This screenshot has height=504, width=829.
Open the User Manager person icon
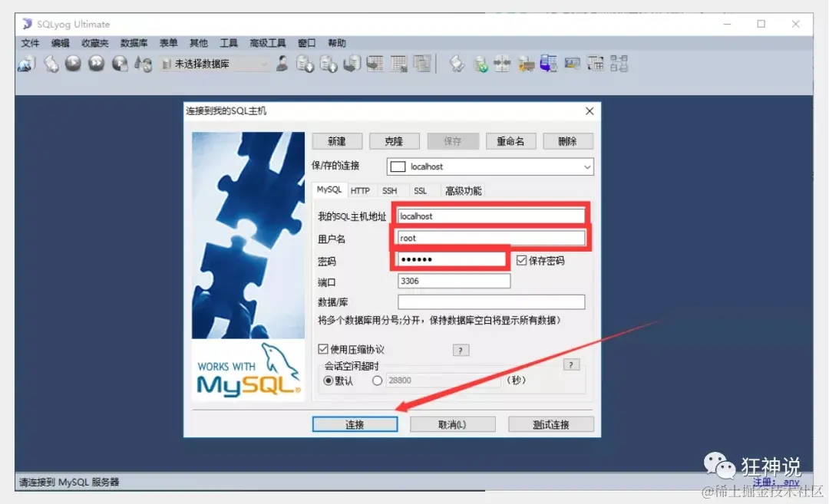point(282,64)
